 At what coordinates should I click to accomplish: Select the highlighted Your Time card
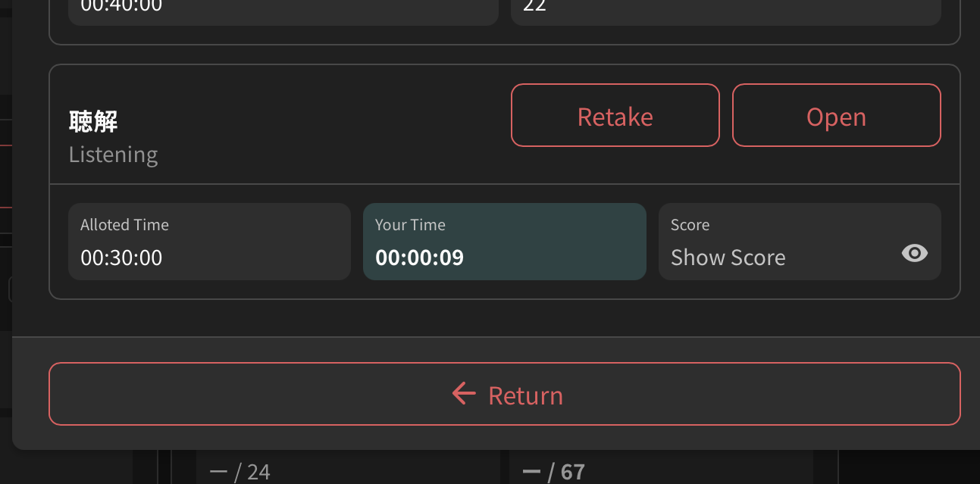click(504, 242)
